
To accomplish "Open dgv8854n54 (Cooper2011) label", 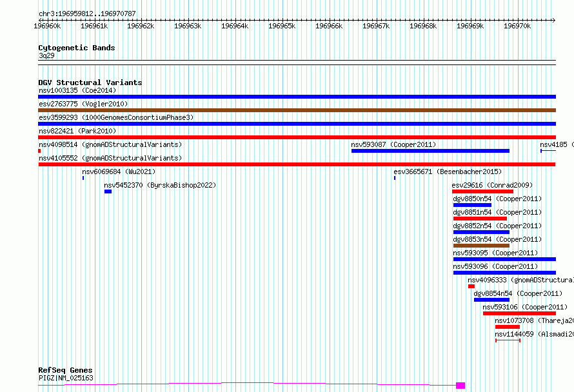I will click(518, 293).
